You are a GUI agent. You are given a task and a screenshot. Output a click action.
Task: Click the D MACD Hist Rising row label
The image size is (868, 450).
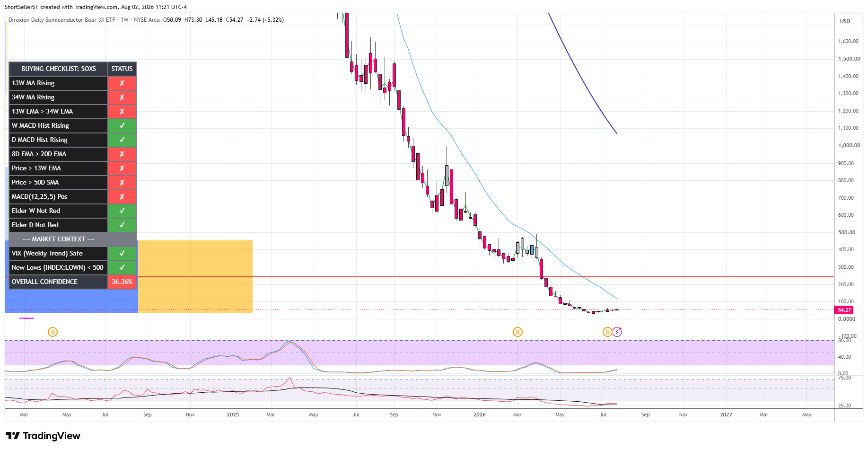[40, 140]
